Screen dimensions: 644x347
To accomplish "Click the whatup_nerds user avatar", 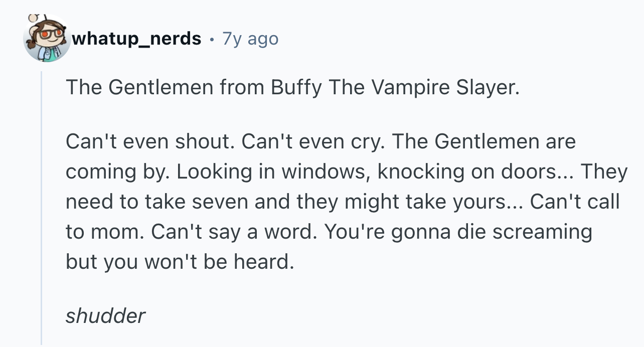I will pyautogui.click(x=46, y=40).
